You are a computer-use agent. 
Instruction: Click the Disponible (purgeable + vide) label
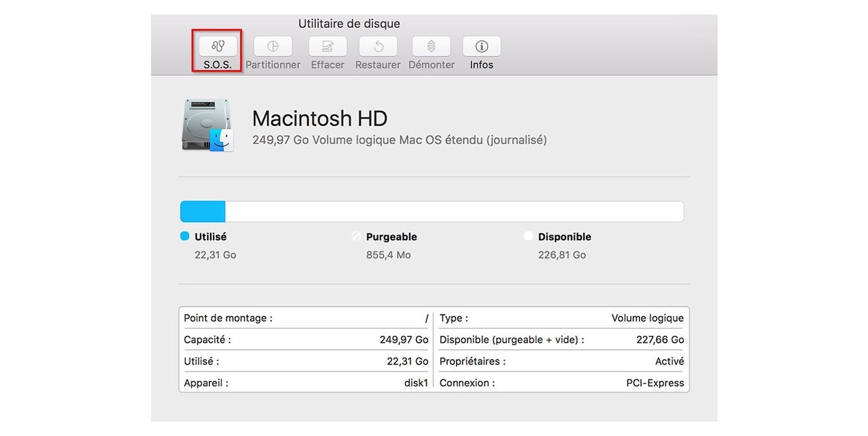pos(512,340)
